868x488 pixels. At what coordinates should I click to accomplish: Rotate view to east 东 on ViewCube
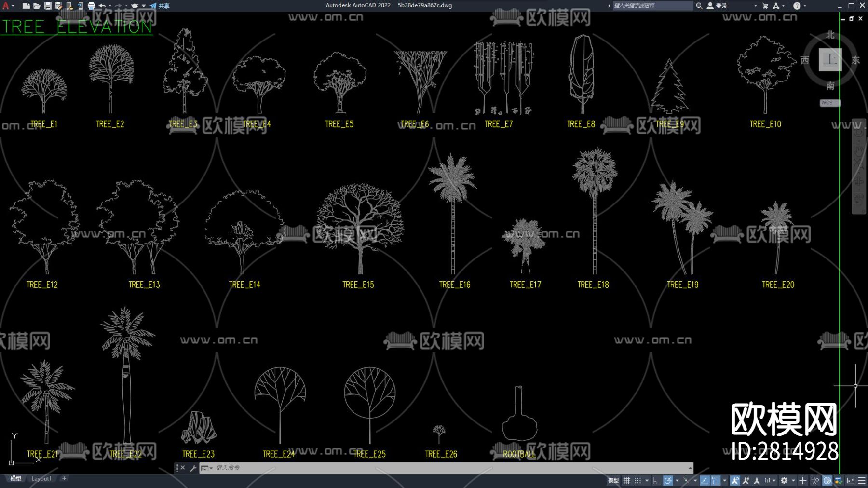tap(855, 60)
